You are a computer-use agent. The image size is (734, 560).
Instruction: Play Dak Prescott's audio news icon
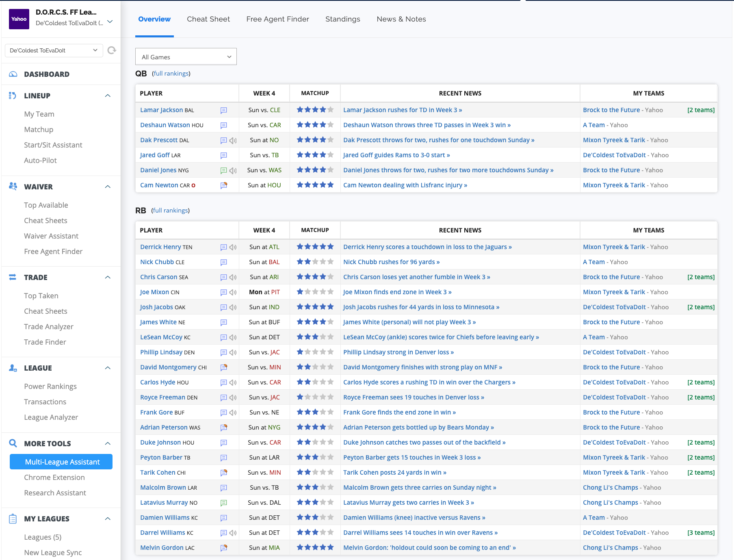pos(233,140)
